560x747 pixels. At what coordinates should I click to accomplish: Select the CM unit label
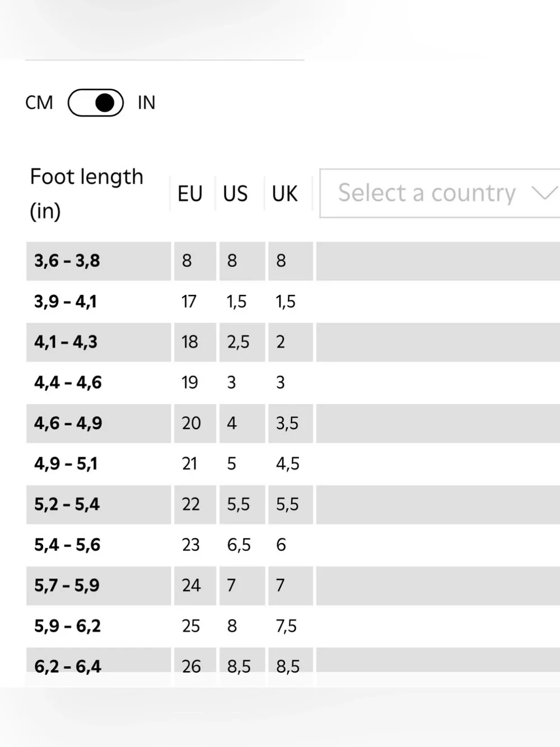(39, 103)
